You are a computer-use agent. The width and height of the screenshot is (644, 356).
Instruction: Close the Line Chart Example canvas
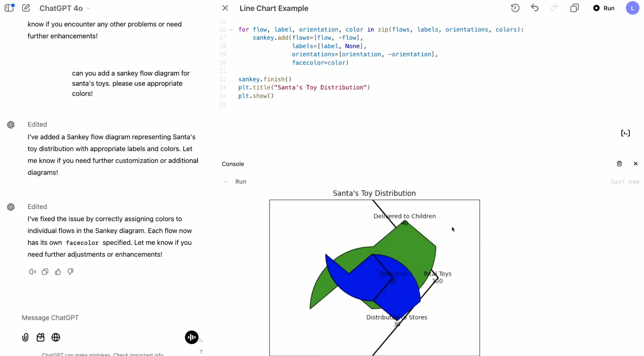[x=225, y=8]
